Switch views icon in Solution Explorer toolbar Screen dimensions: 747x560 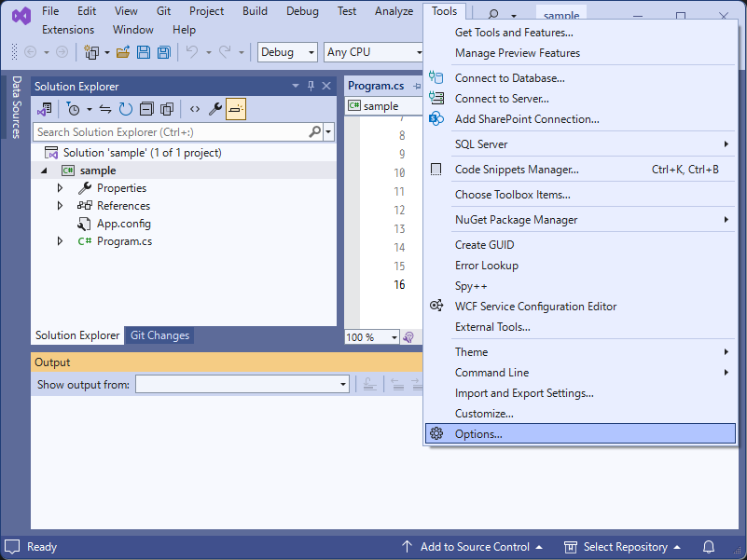click(45, 110)
